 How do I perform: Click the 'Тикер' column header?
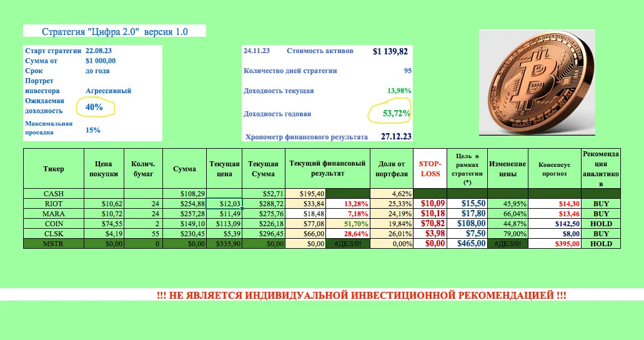point(54,169)
